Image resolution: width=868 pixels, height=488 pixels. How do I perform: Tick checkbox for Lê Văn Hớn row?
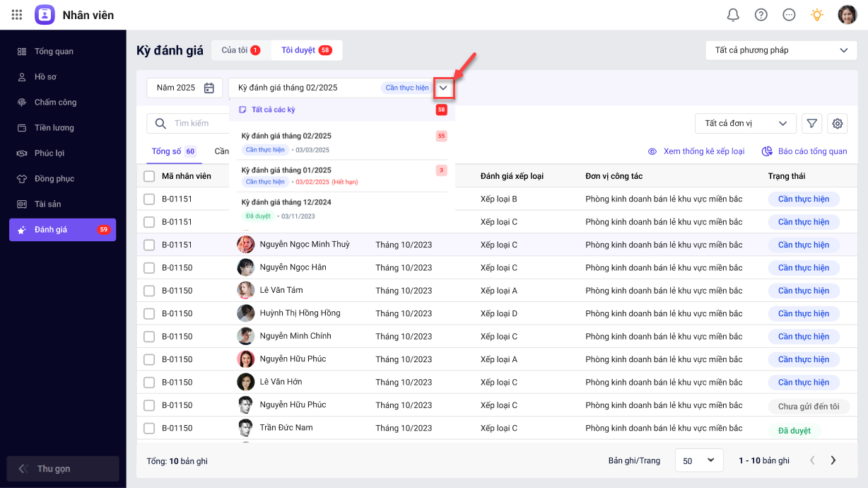pos(149,383)
